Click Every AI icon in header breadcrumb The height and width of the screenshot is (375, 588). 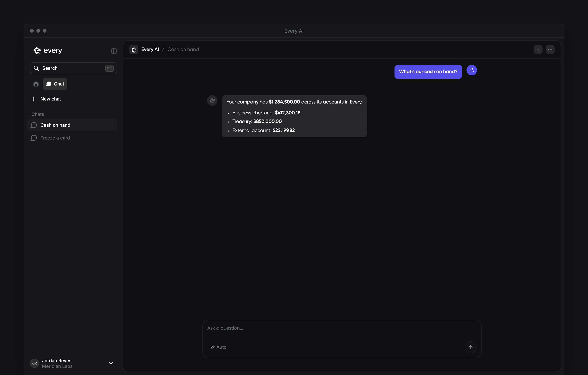tap(134, 50)
